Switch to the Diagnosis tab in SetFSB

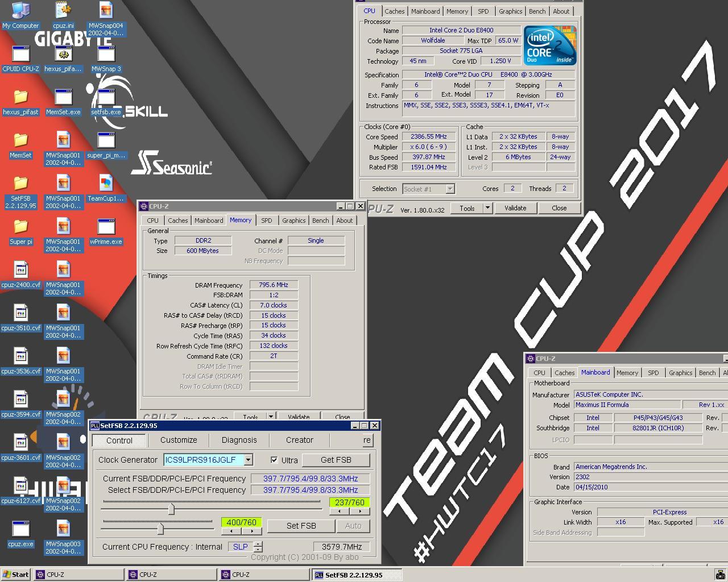click(x=239, y=440)
